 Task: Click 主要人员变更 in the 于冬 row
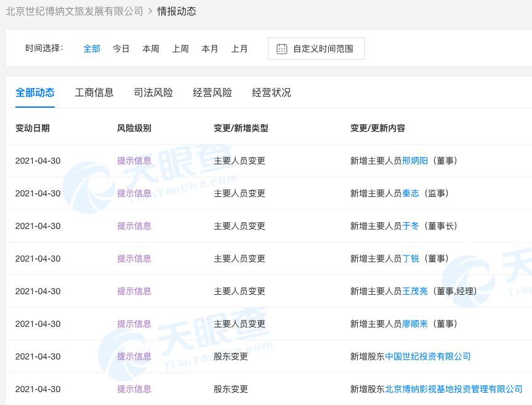pos(239,226)
